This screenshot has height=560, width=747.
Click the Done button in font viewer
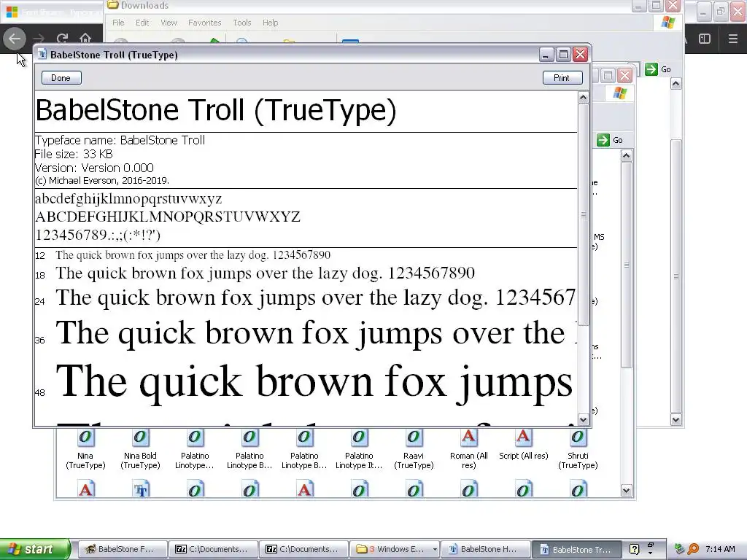(61, 77)
